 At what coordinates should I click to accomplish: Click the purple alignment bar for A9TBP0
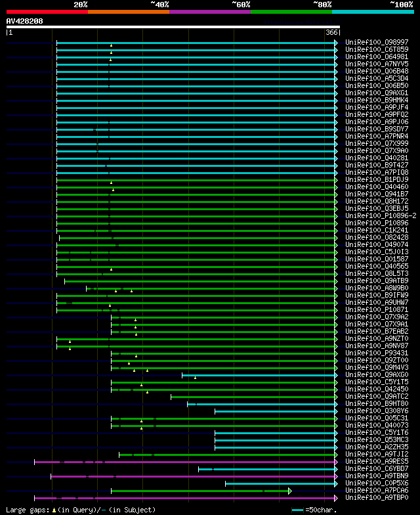[x=186, y=498]
